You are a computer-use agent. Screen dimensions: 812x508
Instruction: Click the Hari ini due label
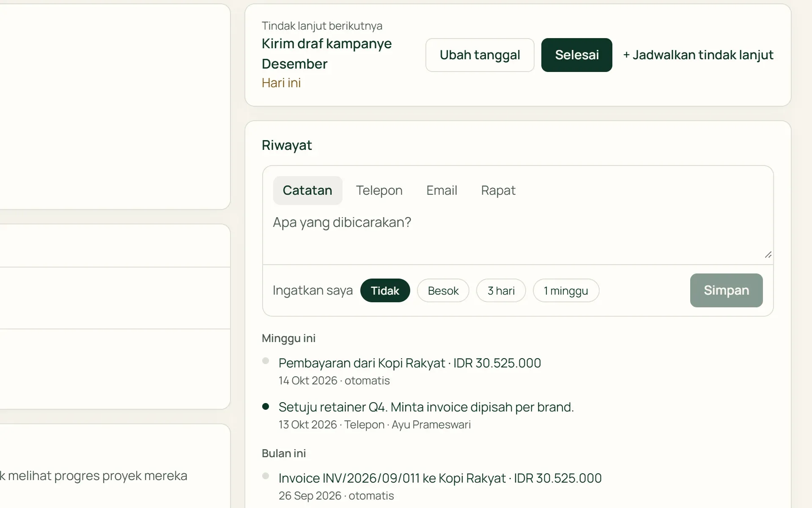281,83
